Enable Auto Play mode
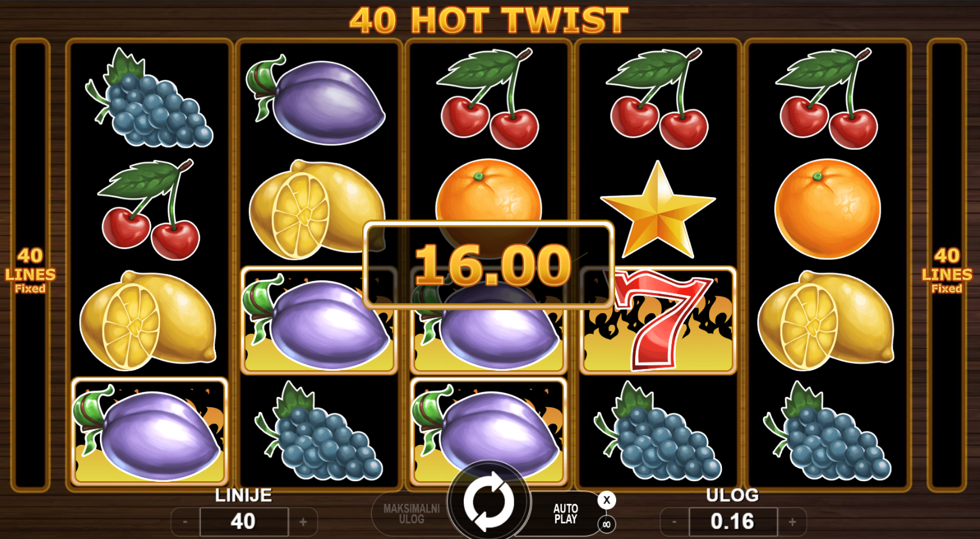Image resolution: width=980 pixels, height=539 pixels. (x=565, y=514)
